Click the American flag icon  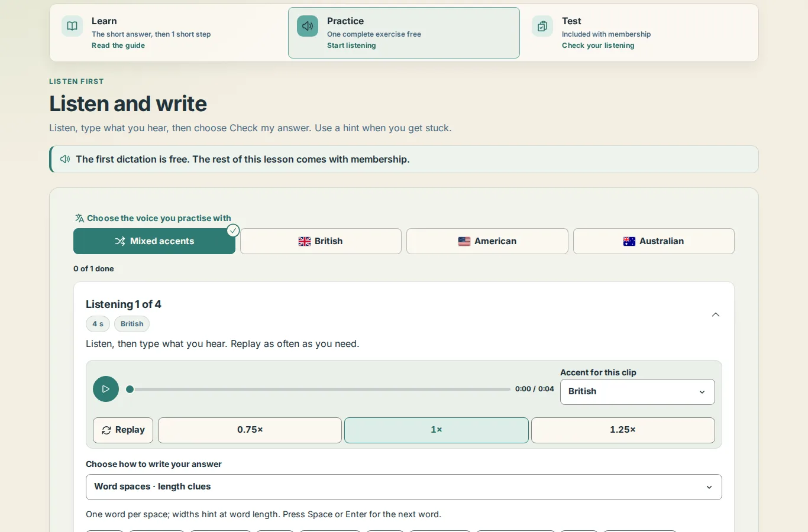(464, 241)
